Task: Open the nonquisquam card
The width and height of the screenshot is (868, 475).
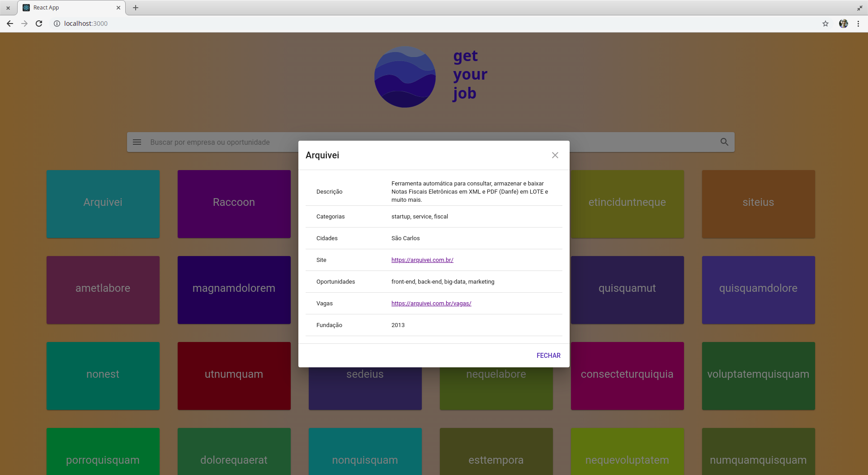Action: coord(365,451)
